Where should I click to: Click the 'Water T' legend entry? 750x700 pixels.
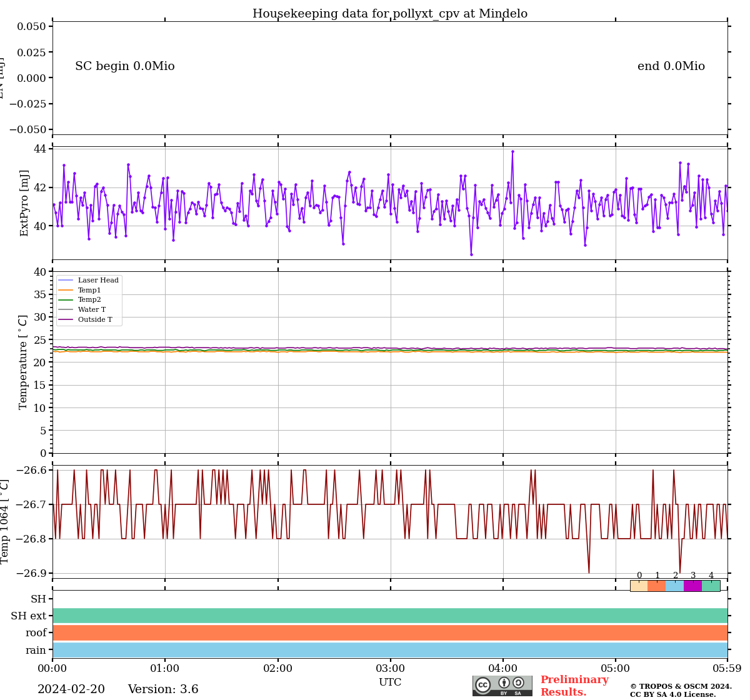82,309
